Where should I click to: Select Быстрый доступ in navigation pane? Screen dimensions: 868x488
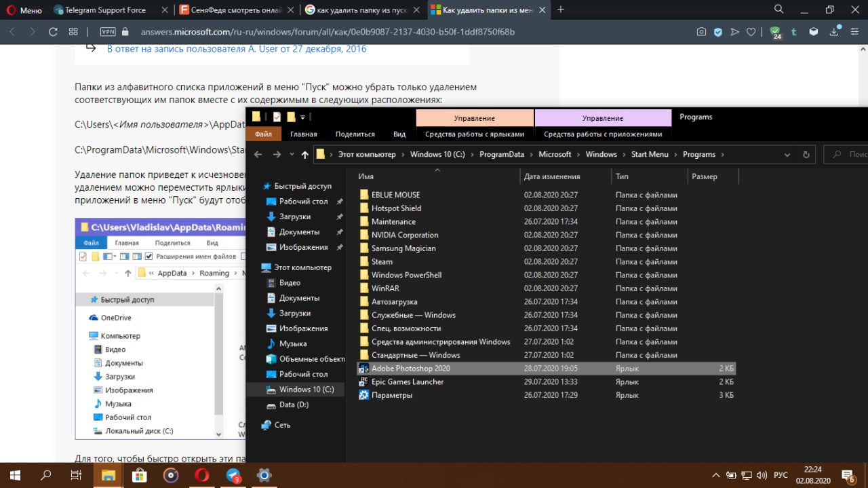(x=302, y=186)
